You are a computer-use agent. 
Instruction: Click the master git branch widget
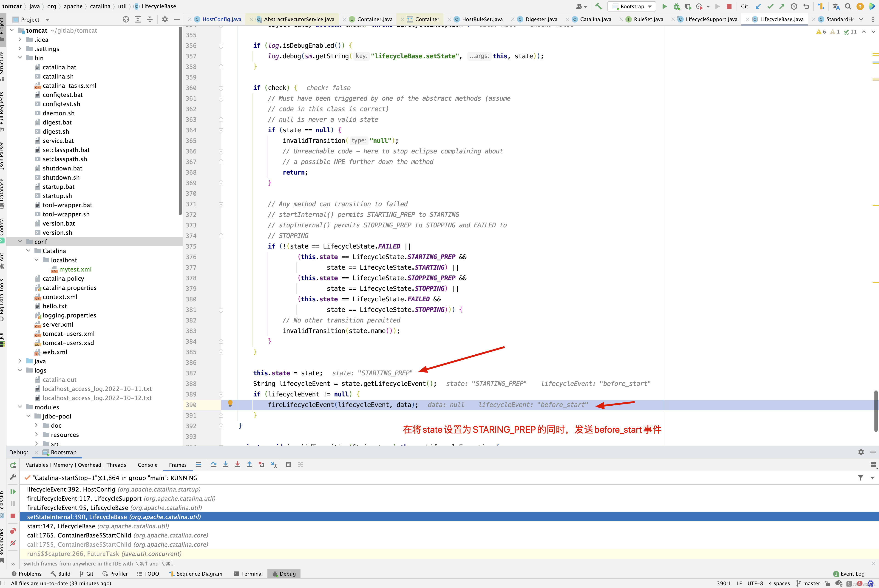(x=808, y=583)
